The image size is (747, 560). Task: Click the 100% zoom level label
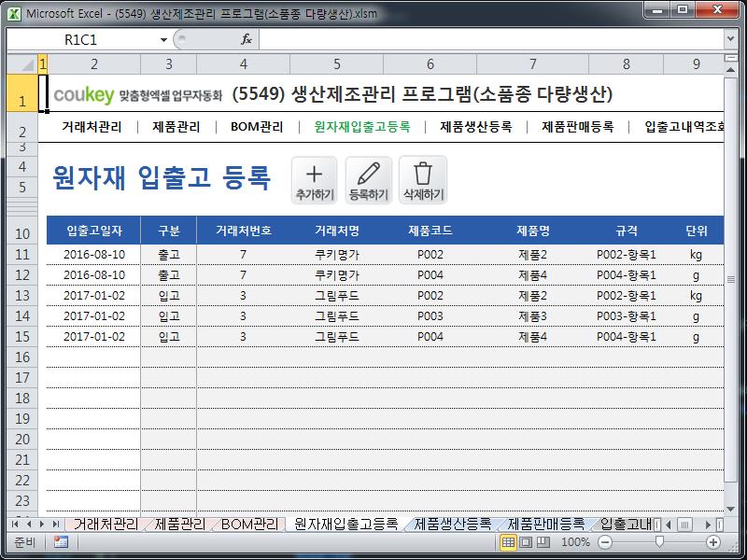pos(575,542)
